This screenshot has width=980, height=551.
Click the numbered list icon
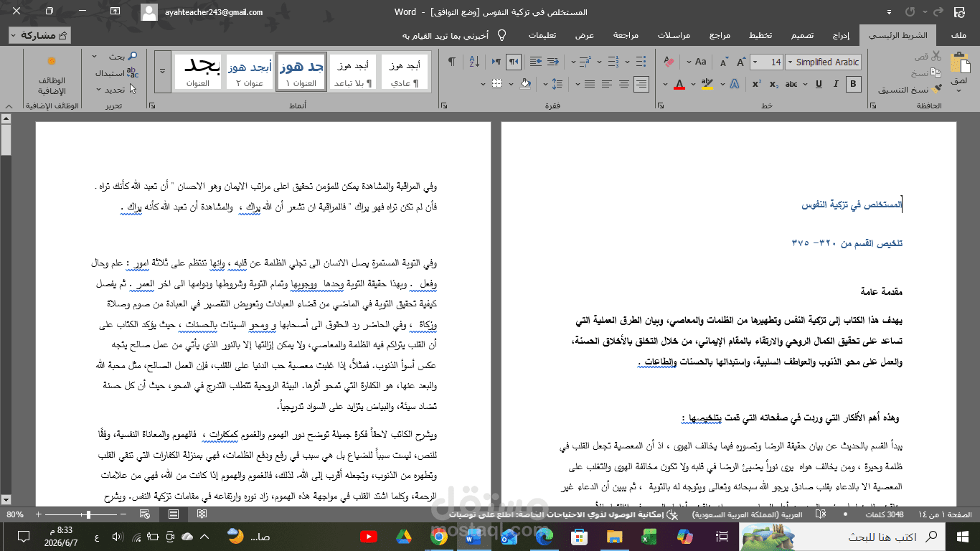pos(613,62)
